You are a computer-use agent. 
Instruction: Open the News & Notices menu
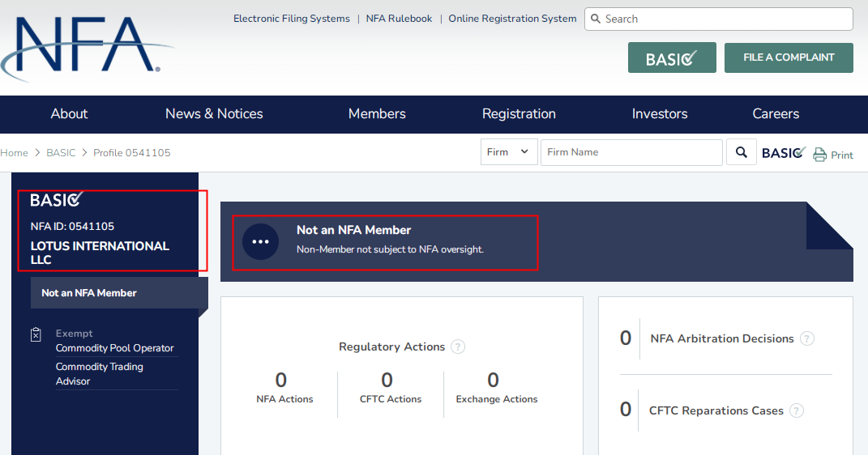[214, 114]
